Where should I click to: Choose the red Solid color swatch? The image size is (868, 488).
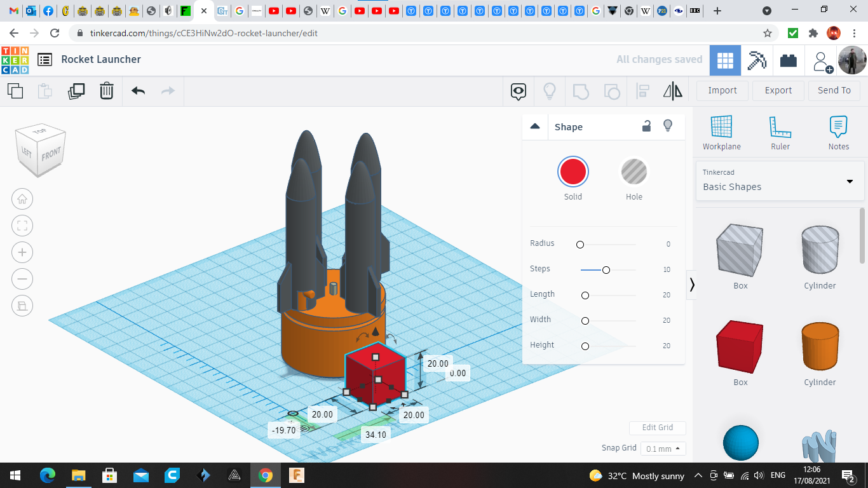[x=573, y=172]
